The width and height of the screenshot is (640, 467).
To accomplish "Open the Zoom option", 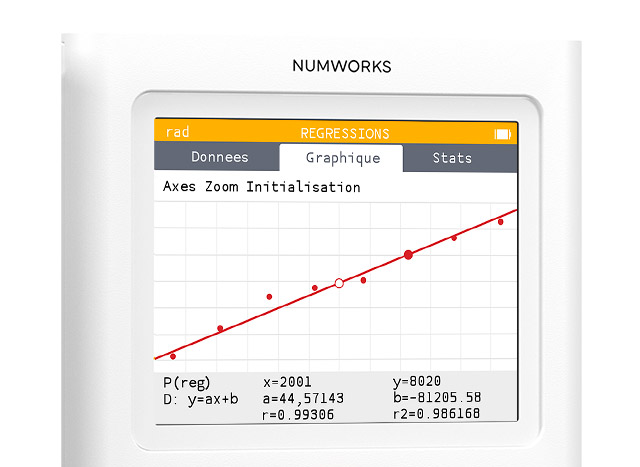I will 222,187.
